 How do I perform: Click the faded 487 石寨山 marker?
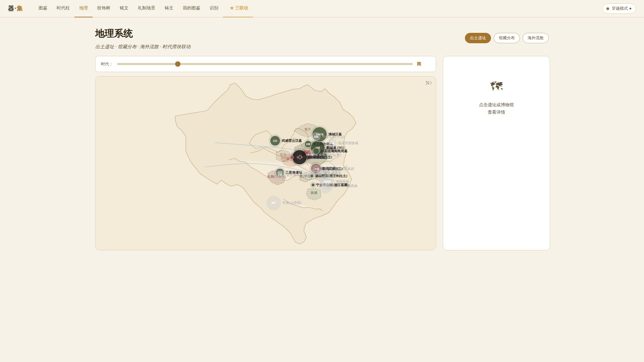[x=274, y=203]
